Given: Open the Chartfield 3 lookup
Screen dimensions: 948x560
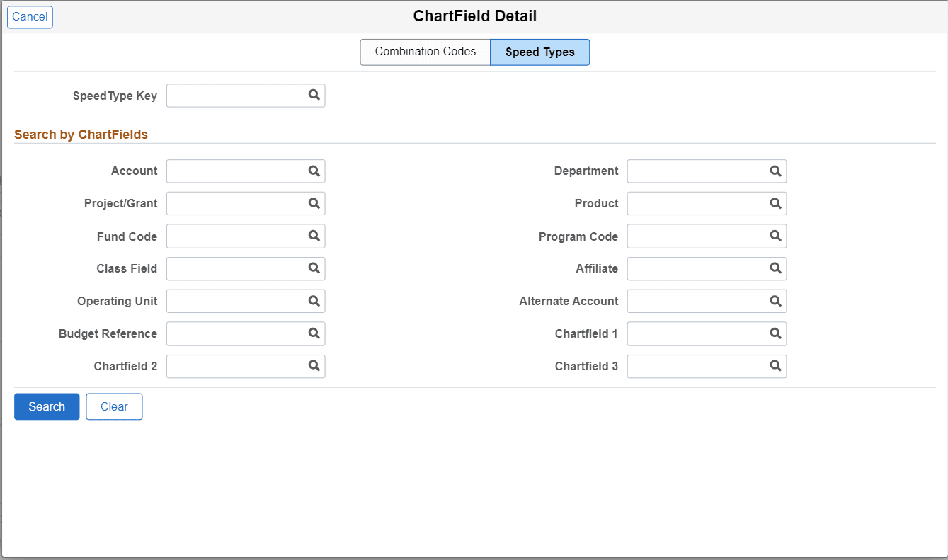Looking at the screenshot, I should (x=775, y=366).
